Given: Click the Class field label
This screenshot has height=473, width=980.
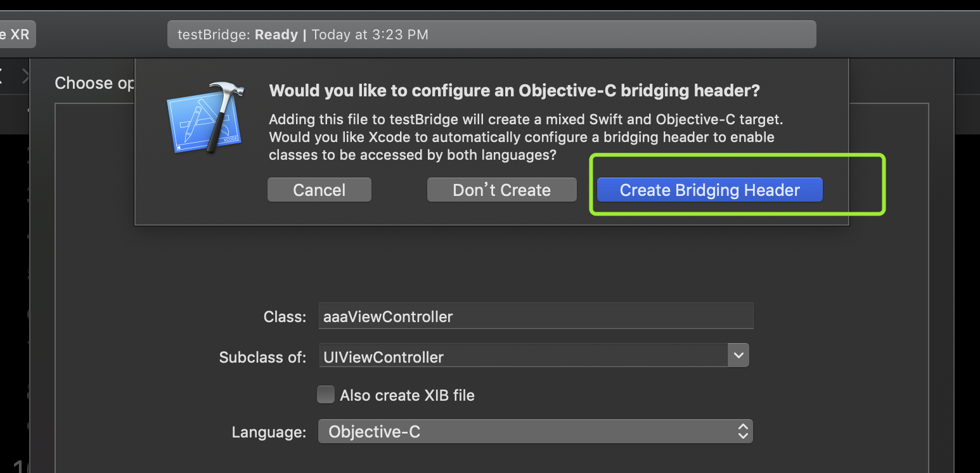Looking at the screenshot, I should (285, 316).
